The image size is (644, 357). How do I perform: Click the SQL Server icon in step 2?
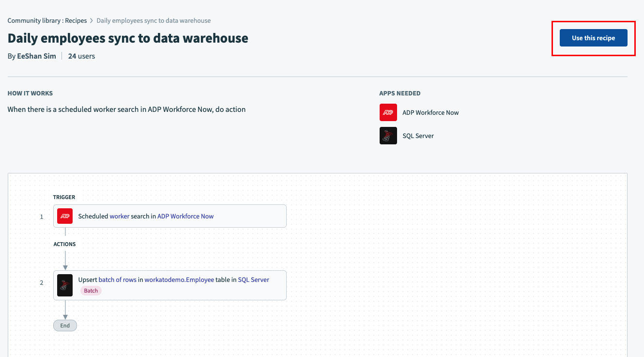click(x=65, y=285)
